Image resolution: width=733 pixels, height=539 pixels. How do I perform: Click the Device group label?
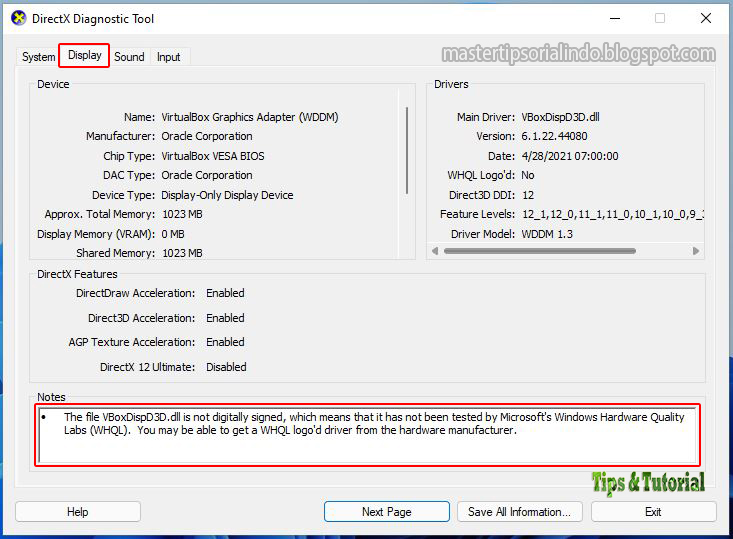click(x=53, y=84)
